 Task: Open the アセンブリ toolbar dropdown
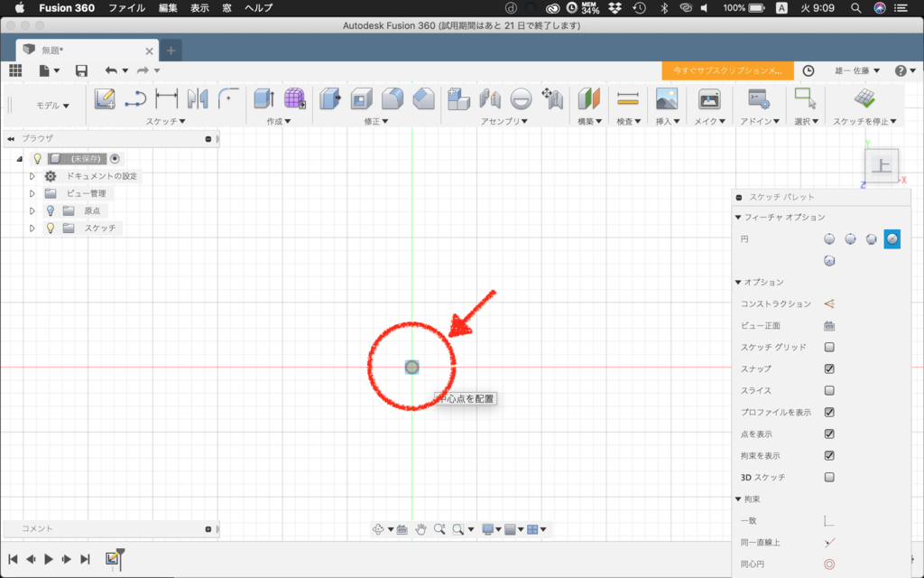click(504, 121)
